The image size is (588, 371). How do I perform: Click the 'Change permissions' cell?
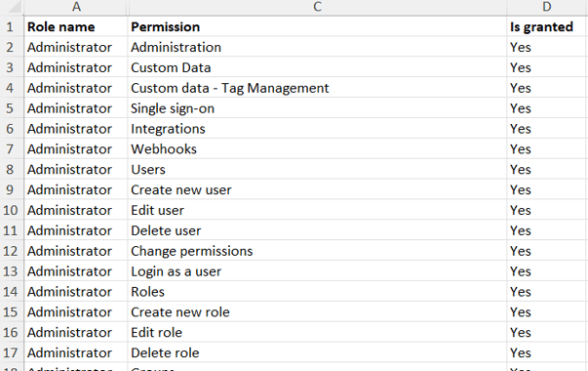[x=317, y=251]
